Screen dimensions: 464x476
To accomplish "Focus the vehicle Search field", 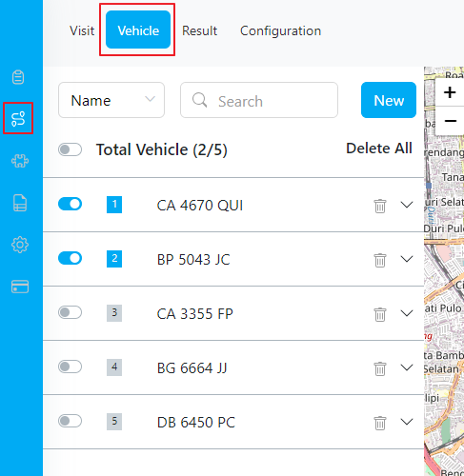I will (x=259, y=100).
